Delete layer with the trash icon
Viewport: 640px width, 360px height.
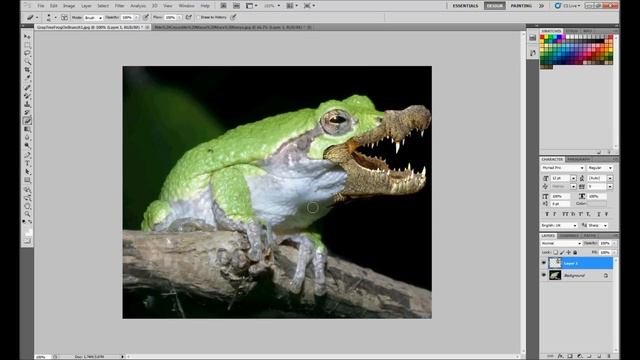[609, 356]
